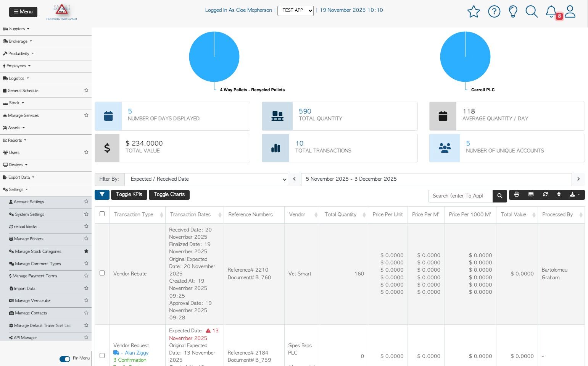Click Toggle Charts button
588x366 pixels.
pos(169,194)
